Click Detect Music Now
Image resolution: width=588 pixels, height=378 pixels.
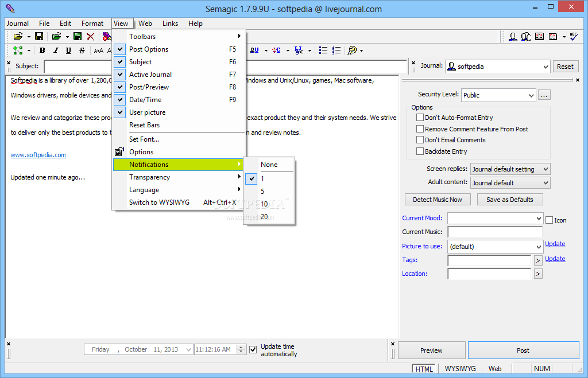pos(437,200)
